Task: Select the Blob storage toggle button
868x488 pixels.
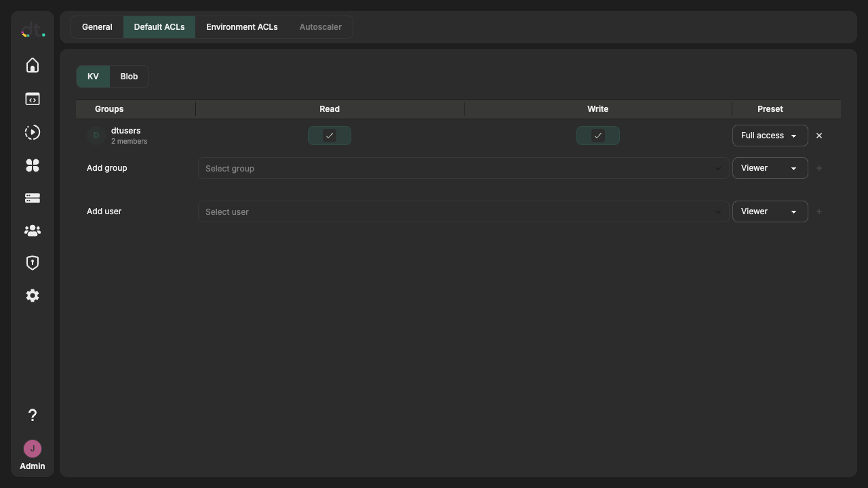Action: [x=129, y=77]
